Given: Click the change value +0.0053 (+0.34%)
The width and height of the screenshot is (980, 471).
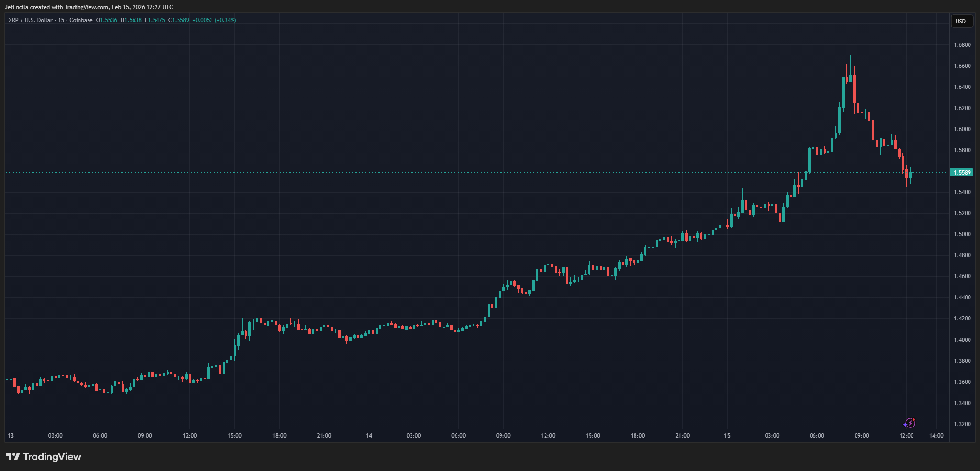Looking at the screenshot, I should tap(214, 20).
